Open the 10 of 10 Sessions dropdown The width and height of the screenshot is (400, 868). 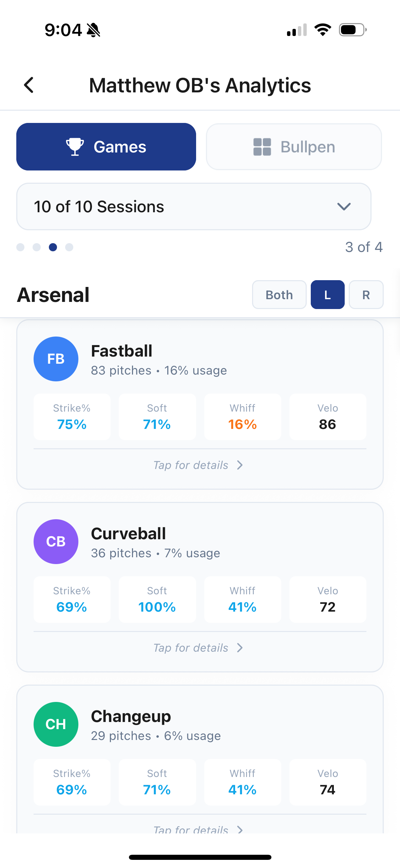(x=194, y=206)
